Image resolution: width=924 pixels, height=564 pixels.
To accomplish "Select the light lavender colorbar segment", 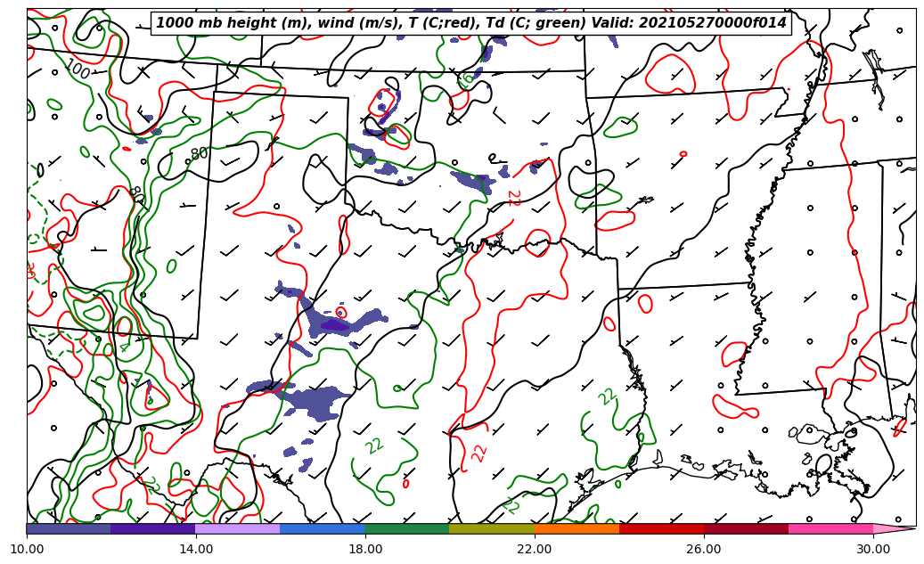I will (238, 528).
